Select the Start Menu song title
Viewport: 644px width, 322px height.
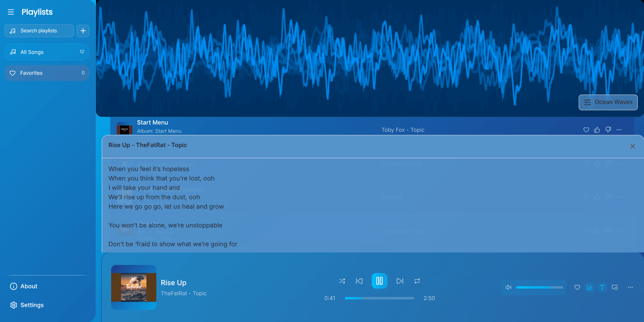(x=152, y=122)
